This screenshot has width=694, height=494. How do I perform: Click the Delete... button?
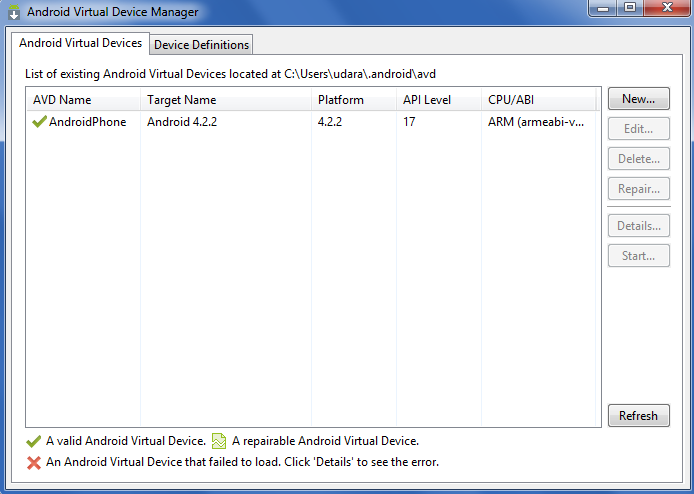point(639,159)
